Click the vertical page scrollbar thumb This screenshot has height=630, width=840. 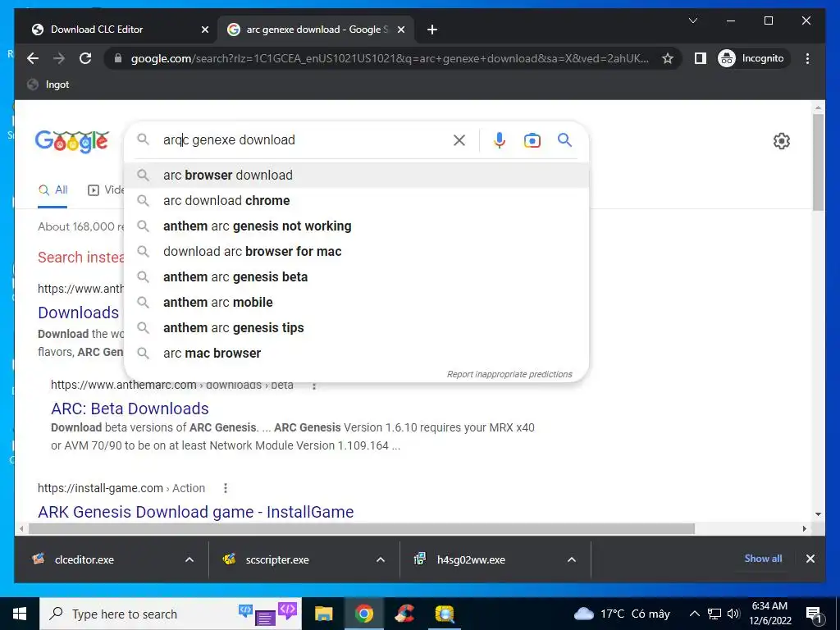point(818,162)
